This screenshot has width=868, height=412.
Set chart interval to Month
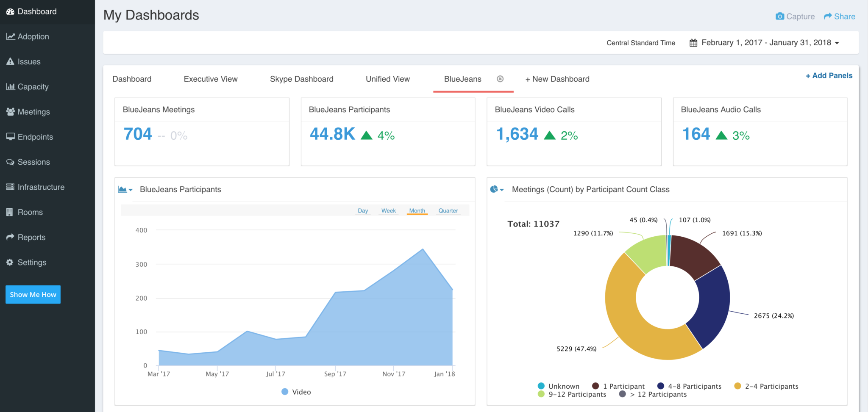pos(417,211)
